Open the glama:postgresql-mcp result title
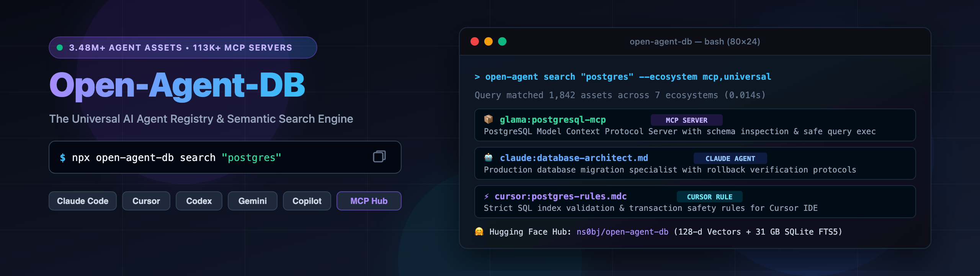This screenshot has width=980, height=276. (553, 120)
